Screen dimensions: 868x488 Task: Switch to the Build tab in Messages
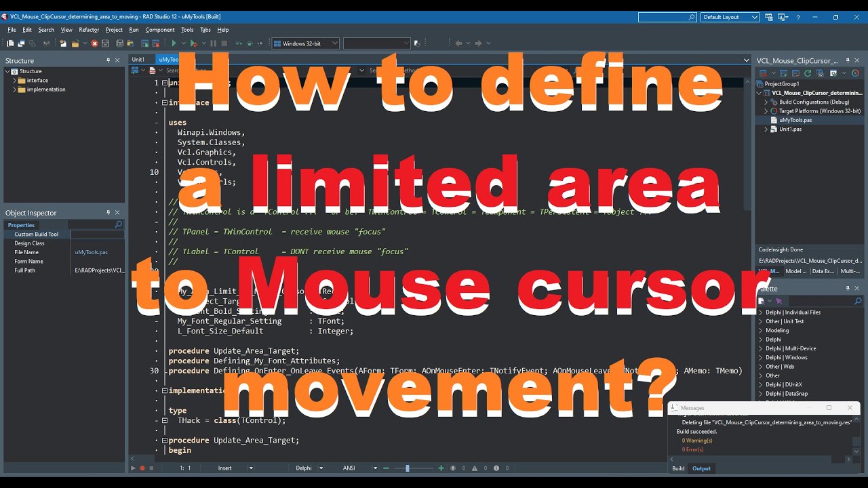click(x=678, y=468)
